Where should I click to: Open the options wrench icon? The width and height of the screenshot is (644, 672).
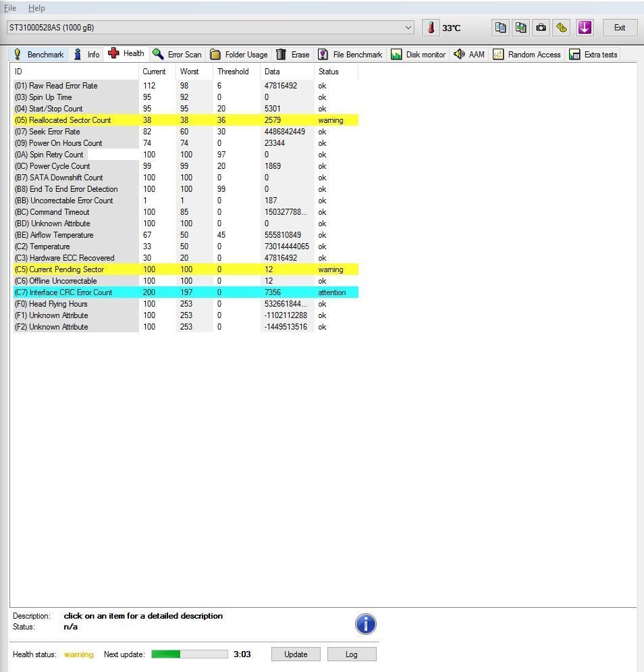click(561, 28)
